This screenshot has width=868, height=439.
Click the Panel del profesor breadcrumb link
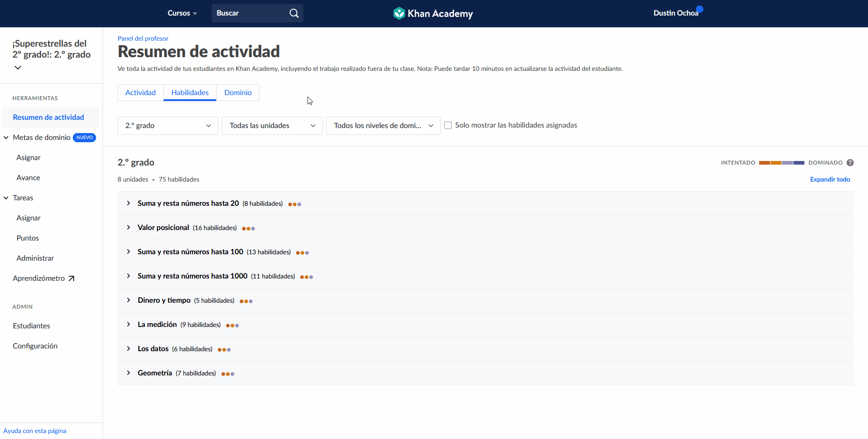point(143,38)
